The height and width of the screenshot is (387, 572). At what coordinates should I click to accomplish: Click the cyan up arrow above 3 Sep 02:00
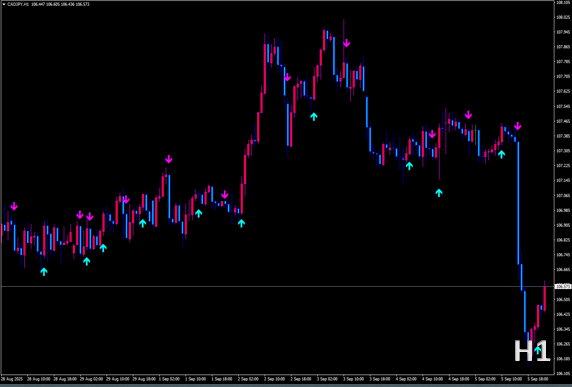[314, 116]
